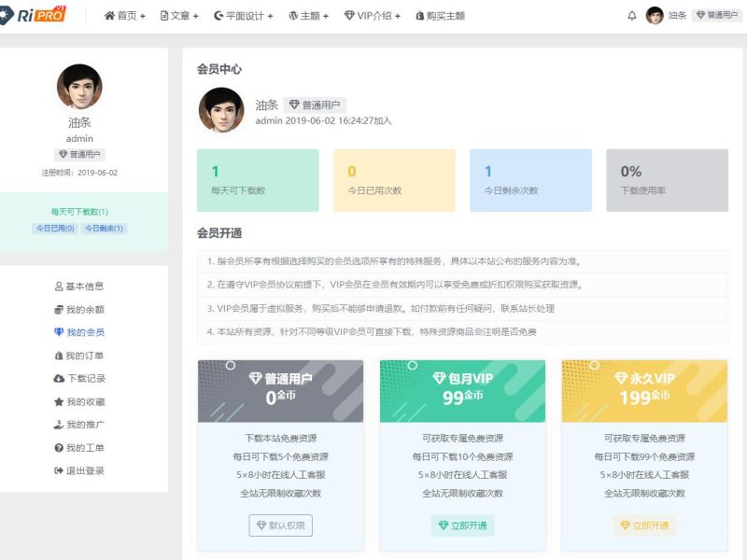Click the coins icon beside 我的余额
This screenshot has width=747, height=560.
pos(59,309)
